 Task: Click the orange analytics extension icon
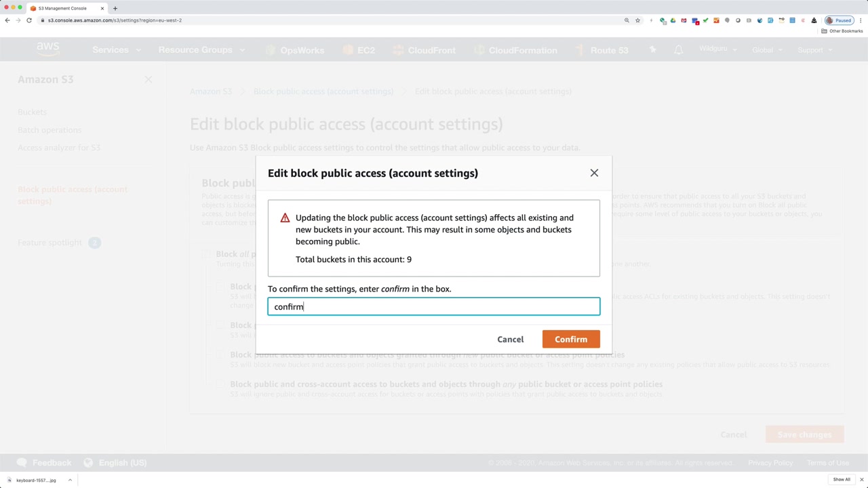click(716, 20)
